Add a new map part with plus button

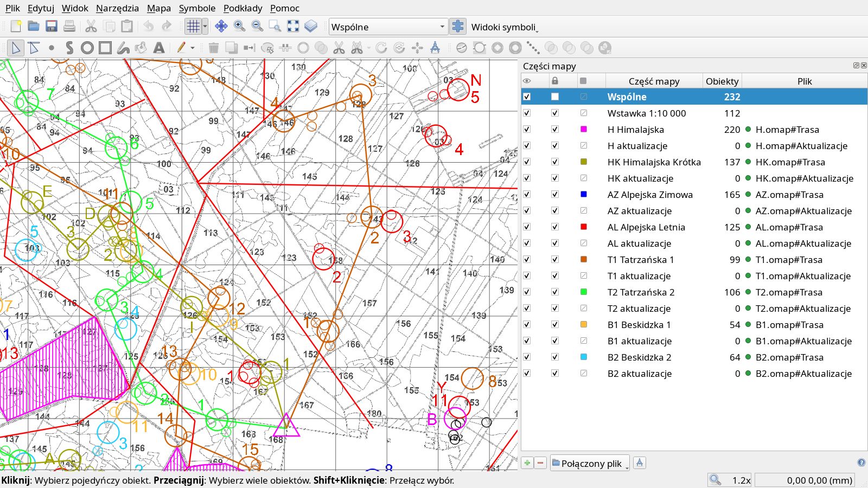[527, 463]
